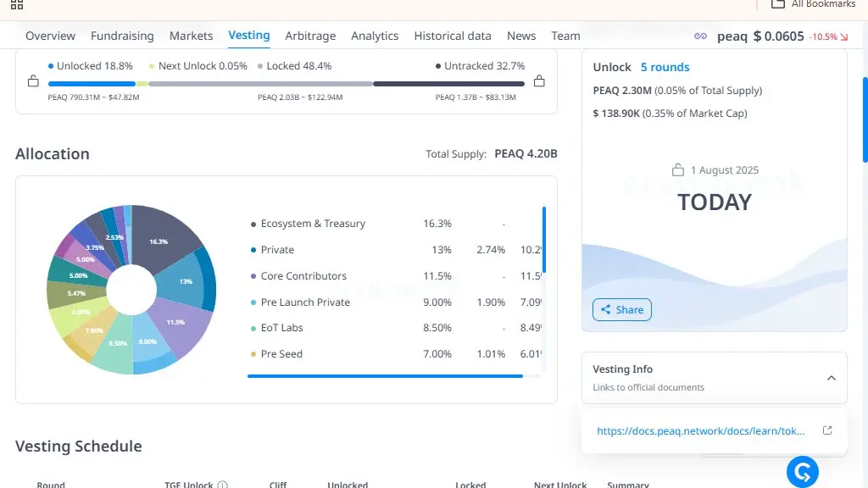The height and width of the screenshot is (488, 868).
Task: Click the Share button
Action: (622, 310)
